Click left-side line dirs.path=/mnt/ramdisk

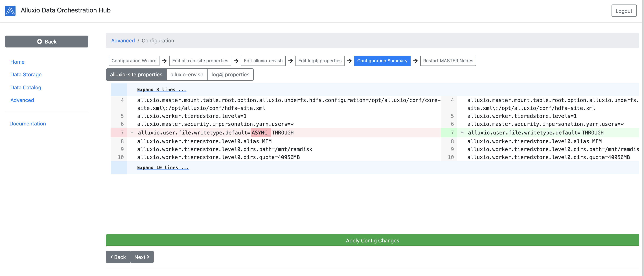[225, 149]
